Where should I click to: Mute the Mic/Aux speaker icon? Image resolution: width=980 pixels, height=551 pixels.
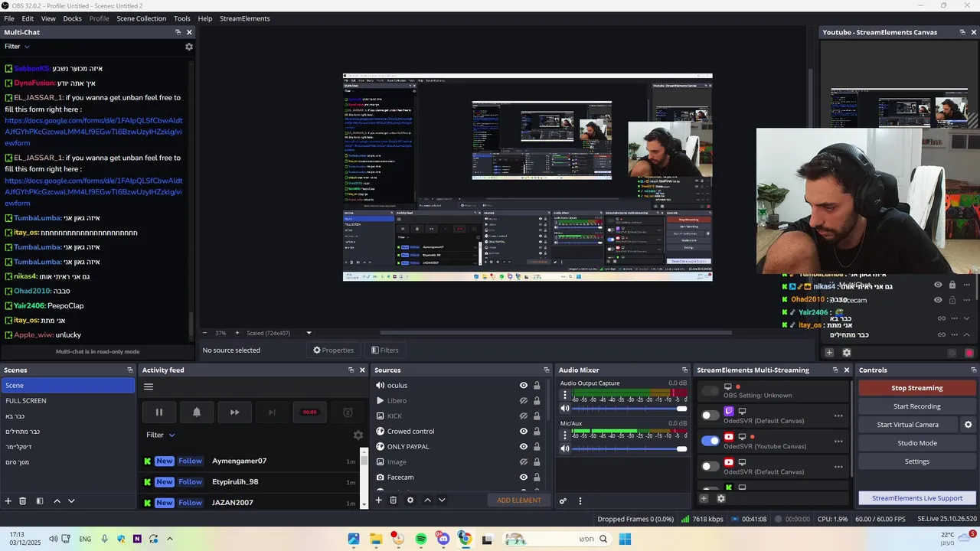[565, 448]
